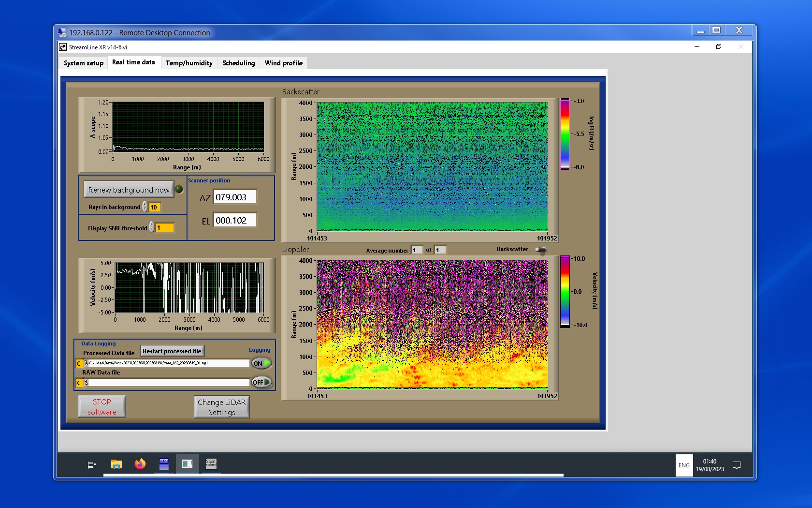
Task: Adjust the Display SNR threshold stepper arrows
Action: [152, 227]
